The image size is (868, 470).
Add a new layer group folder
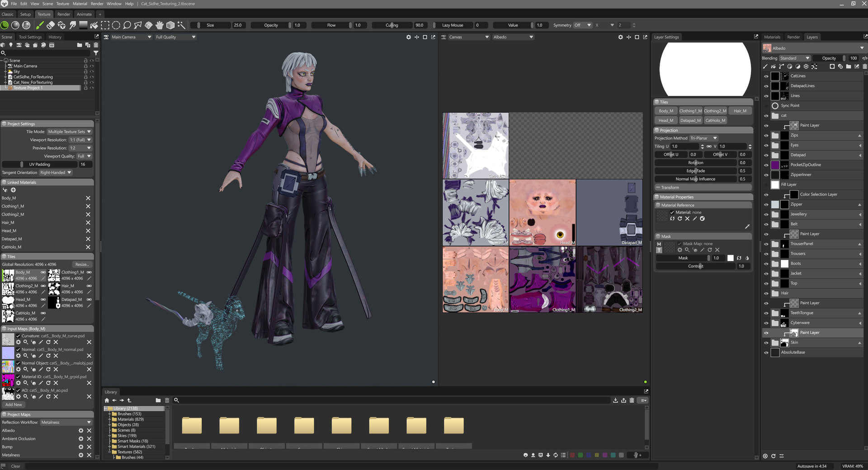pos(849,66)
